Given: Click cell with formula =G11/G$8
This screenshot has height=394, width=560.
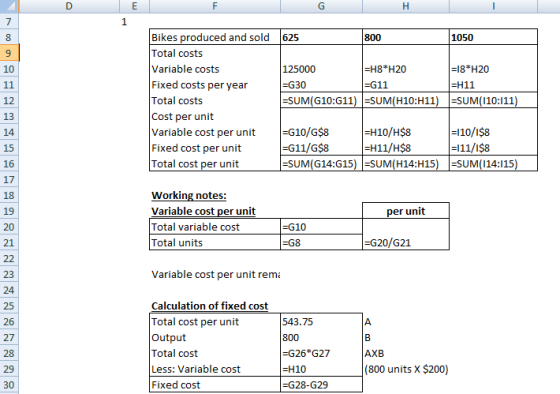Looking at the screenshot, I should point(321,148).
